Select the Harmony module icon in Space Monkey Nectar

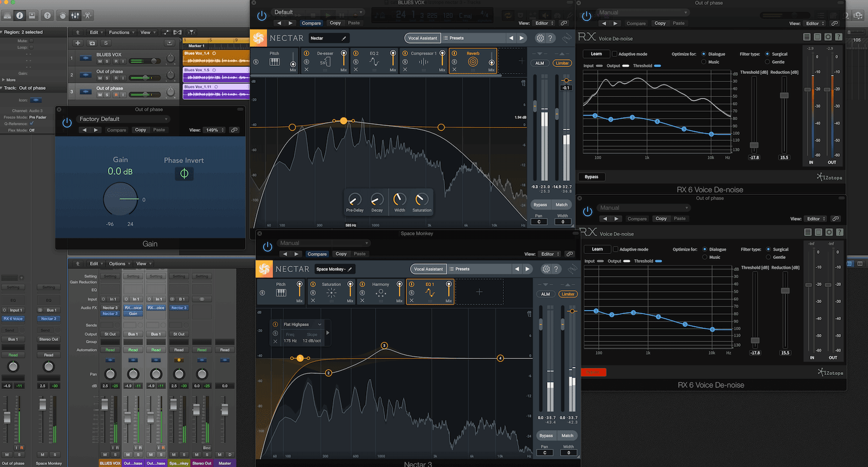pos(381,293)
